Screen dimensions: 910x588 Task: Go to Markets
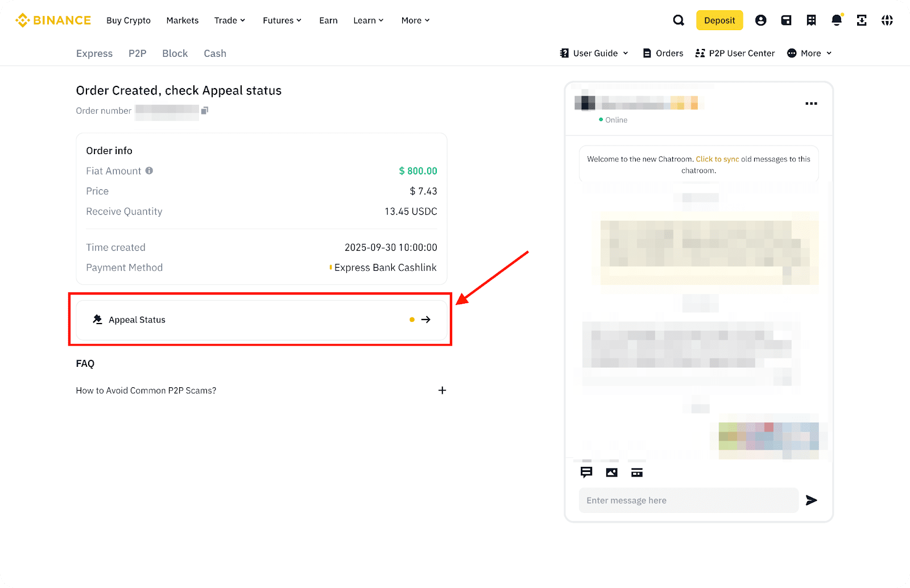point(183,20)
